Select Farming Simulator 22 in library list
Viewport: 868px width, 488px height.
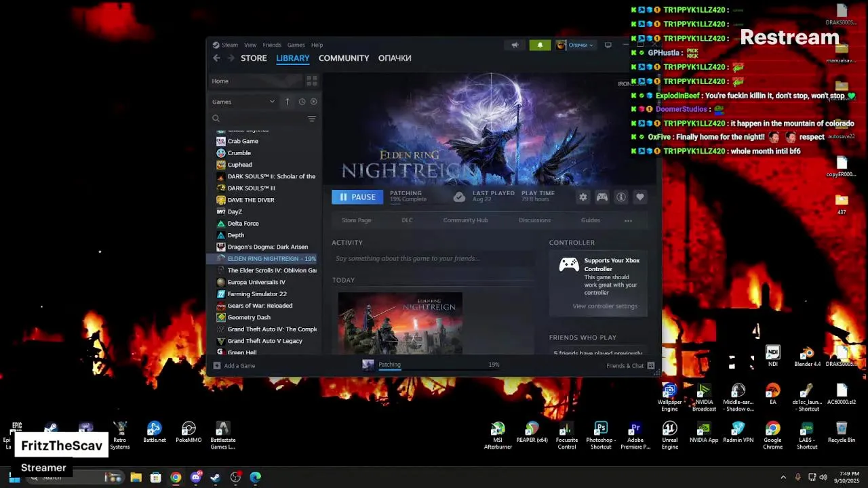[257, 294]
